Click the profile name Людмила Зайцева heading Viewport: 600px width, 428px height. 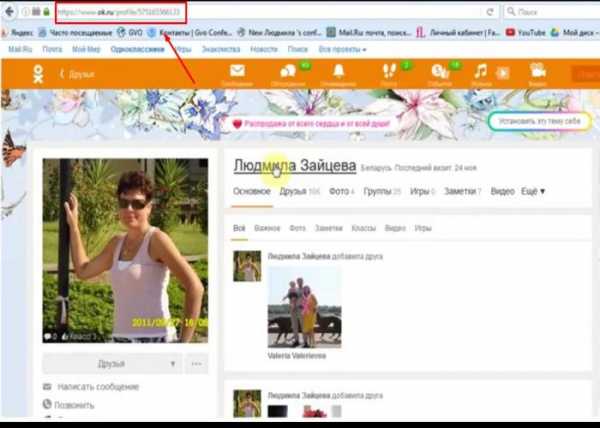click(295, 166)
